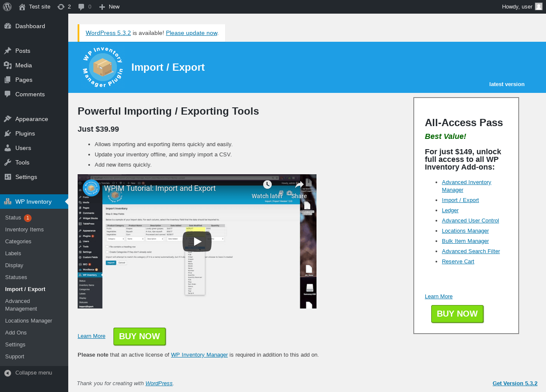
Task: Open WP Inventory Settings submenu item
Action: [x=34, y=345]
